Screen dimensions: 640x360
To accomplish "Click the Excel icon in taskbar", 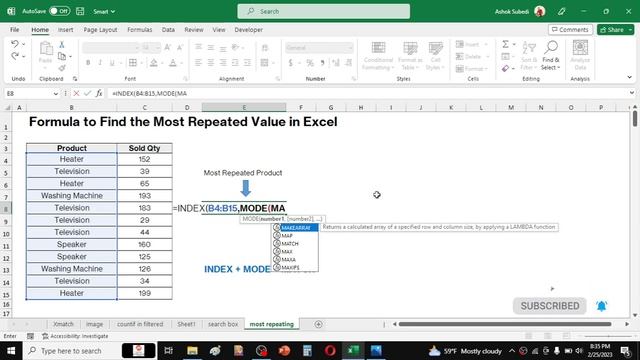I will tap(353, 351).
